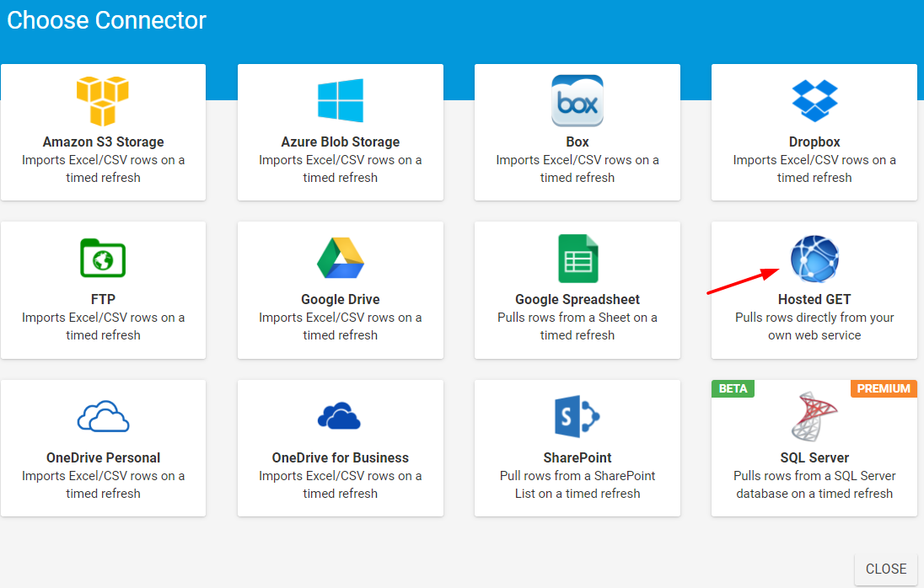Viewport: 924px width, 588px height.
Task: Click the description under Google Drive
Action: [x=341, y=326]
